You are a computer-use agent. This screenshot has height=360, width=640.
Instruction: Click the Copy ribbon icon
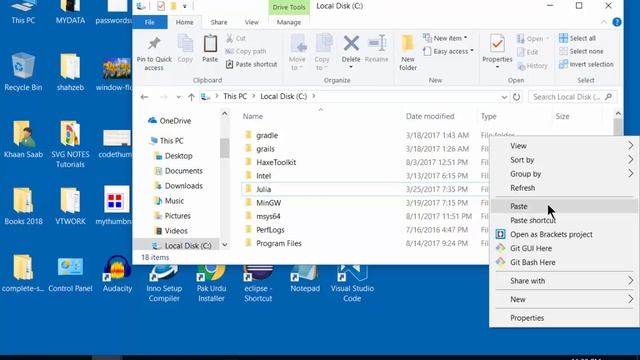click(x=185, y=44)
